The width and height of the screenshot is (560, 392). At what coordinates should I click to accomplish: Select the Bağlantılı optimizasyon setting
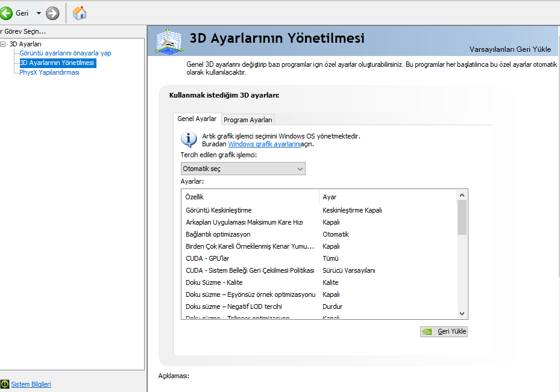319,234
